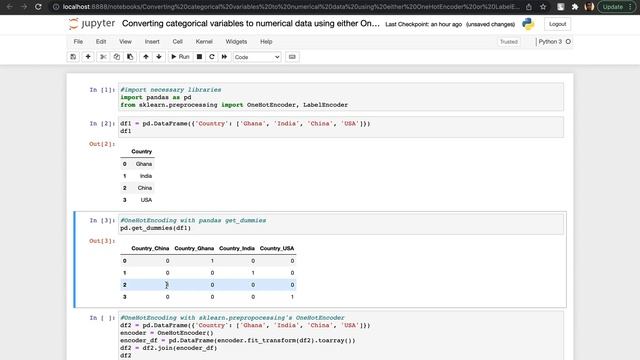Click 'Country' column header in Out[2]
Screen dimensions: 640x360
[x=141, y=151]
